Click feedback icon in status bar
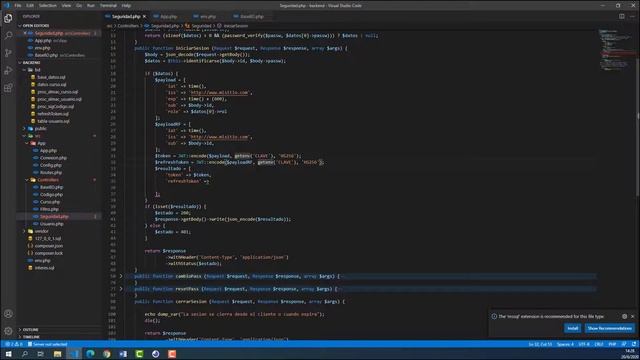This screenshot has width=640, height=360. pos(624,344)
